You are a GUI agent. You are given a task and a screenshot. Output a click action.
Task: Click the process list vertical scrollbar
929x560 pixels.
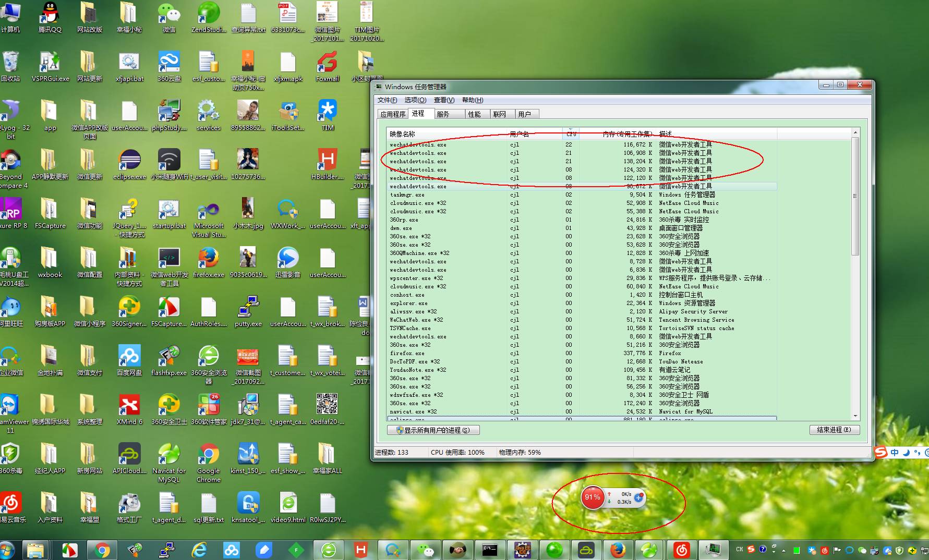(x=855, y=196)
